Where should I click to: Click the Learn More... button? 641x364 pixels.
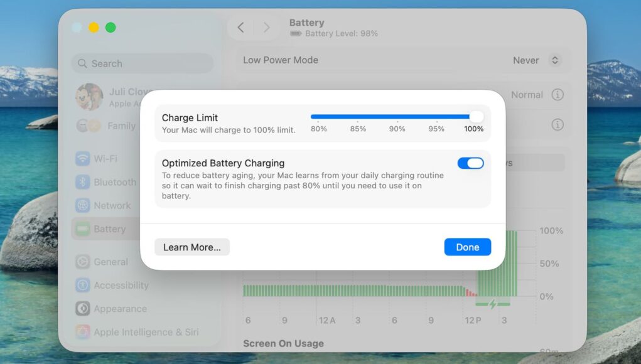click(x=191, y=247)
